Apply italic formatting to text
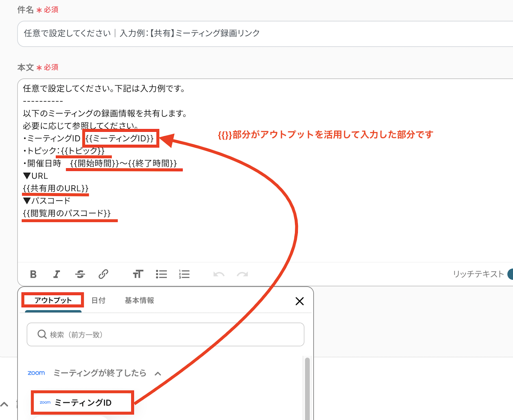This screenshot has width=513, height=420. point(56,274)
